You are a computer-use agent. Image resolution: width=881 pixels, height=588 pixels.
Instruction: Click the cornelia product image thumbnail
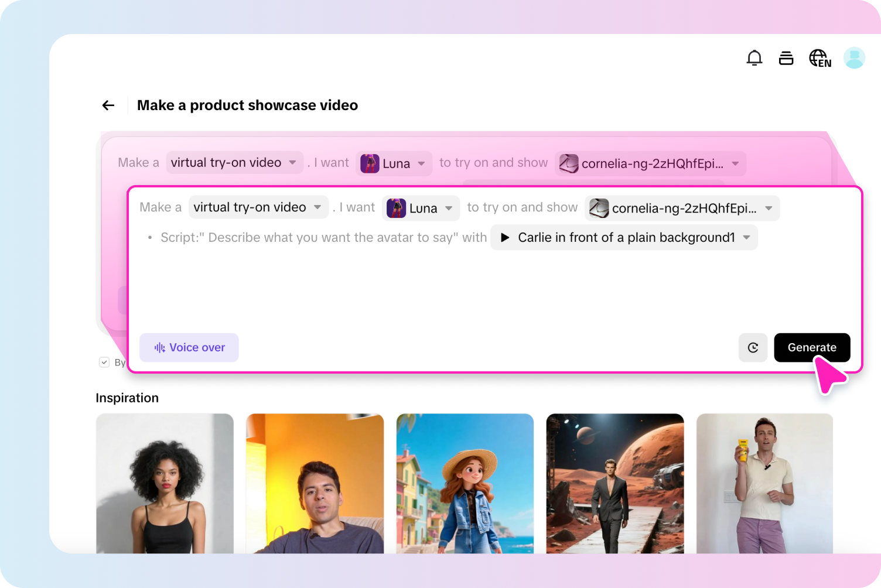pyautogui.click(x=599, y=208)
